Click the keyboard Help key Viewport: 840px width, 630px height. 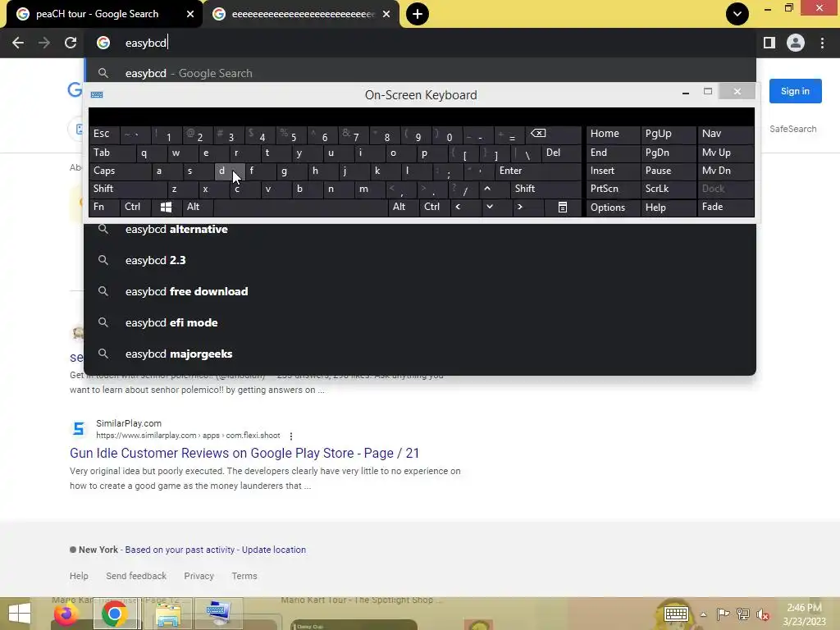point(669,207)
